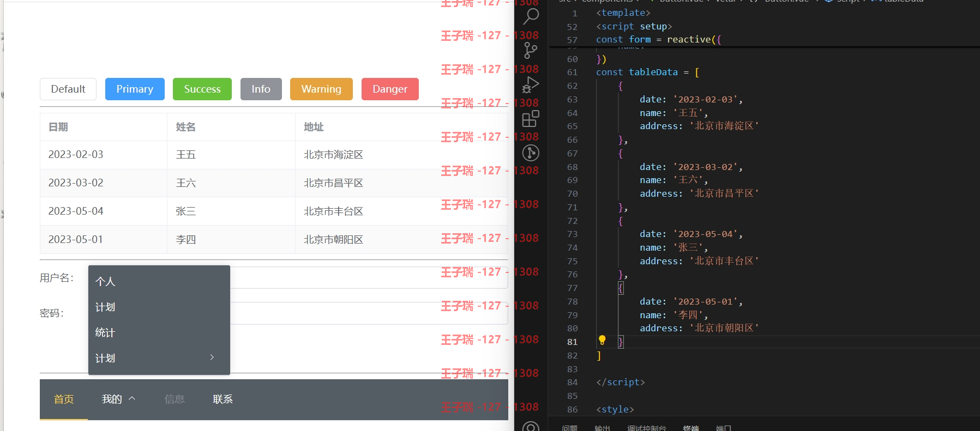Focus the 密码 input field

(369, 313)
